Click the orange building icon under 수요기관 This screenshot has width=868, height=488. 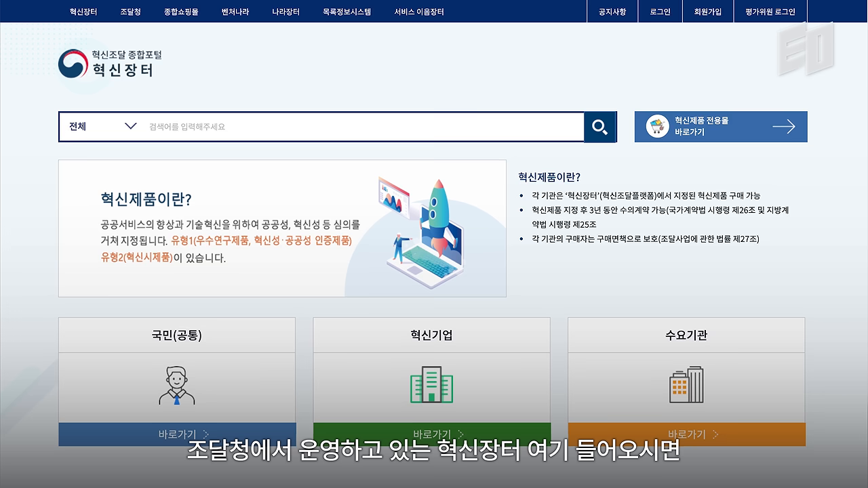click(686, 385)
